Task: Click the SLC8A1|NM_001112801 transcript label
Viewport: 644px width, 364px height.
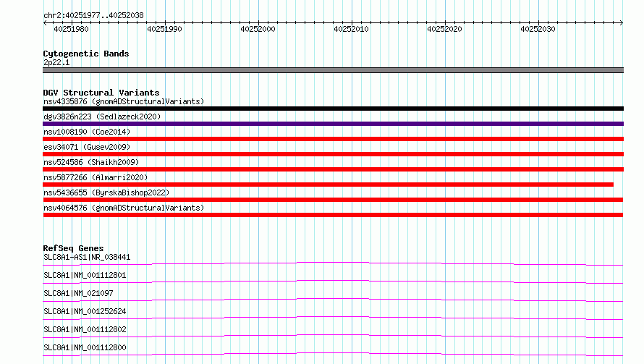Action: (x=85, y=275)
